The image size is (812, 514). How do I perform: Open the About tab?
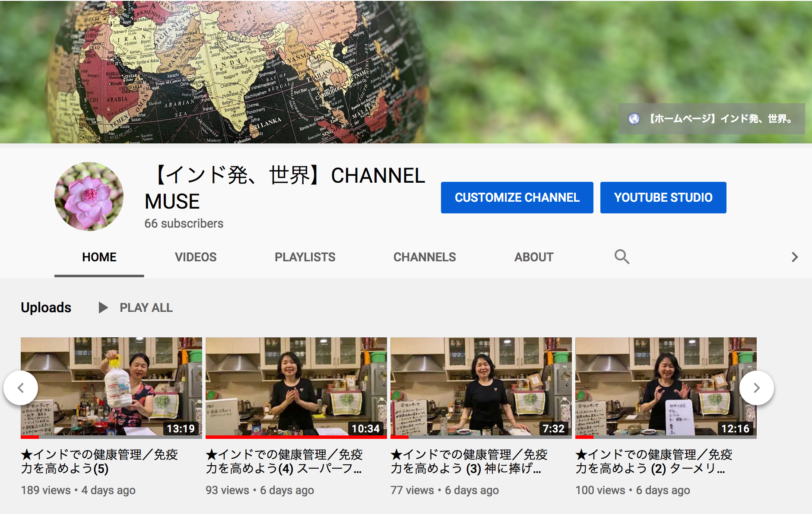click(534, 257)
